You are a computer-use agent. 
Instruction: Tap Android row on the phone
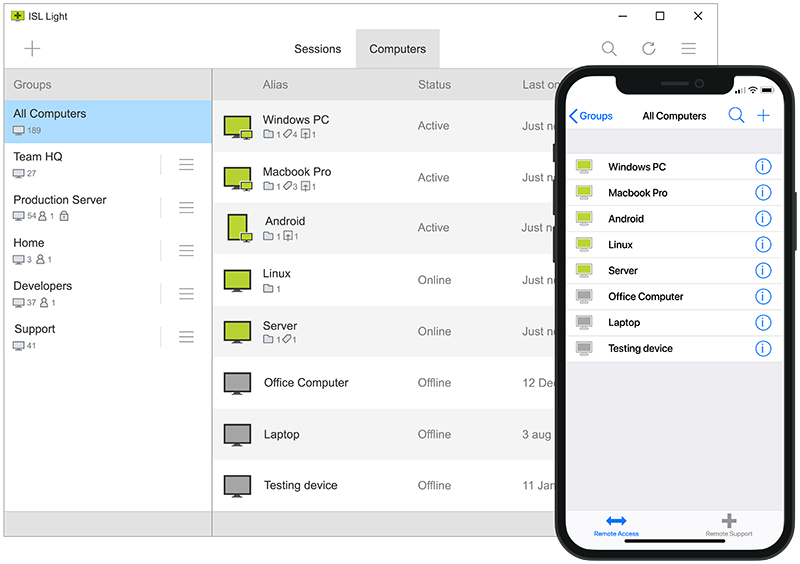tap(674, 218)
